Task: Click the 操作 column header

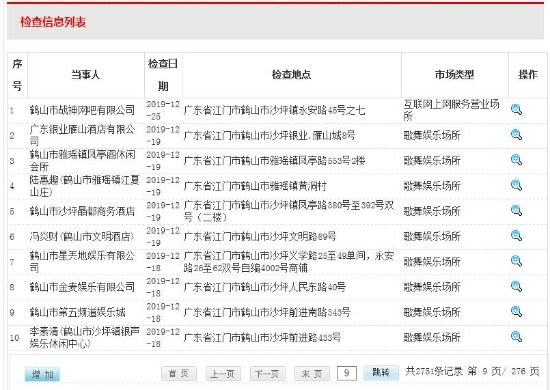Action: coord(528,75)
